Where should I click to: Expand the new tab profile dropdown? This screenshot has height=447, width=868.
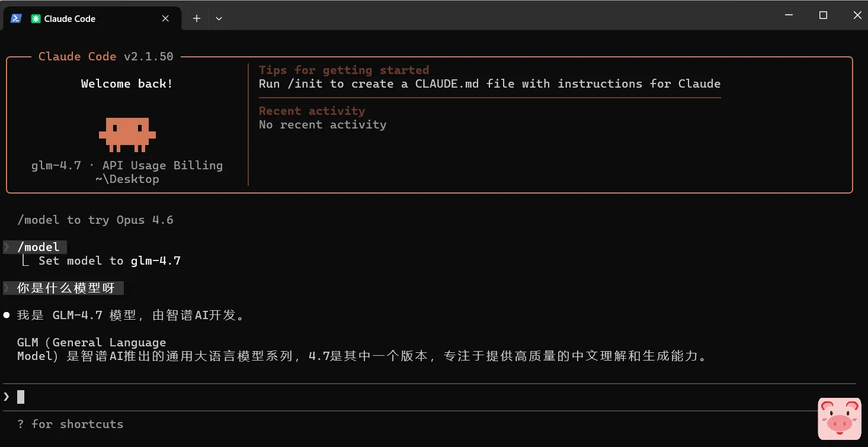(x=219, y=18)
